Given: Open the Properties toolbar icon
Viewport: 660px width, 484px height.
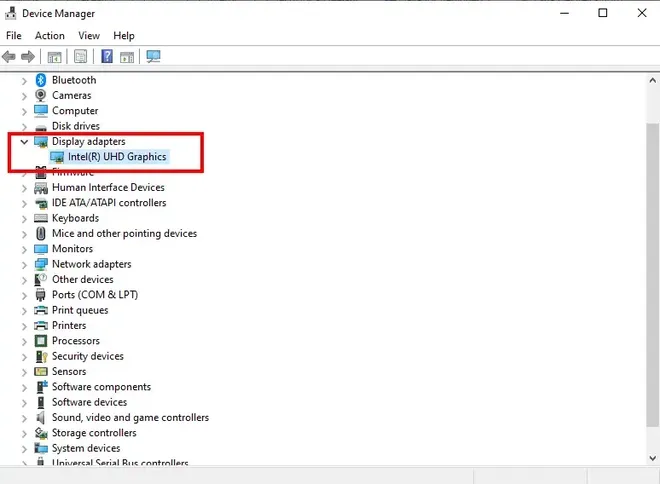Looking at the screenshot, I should [x=80, y=56].
